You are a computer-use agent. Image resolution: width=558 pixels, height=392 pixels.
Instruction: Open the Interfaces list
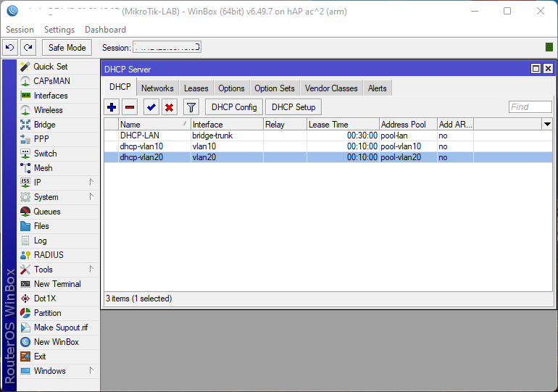tap(59, 96)
